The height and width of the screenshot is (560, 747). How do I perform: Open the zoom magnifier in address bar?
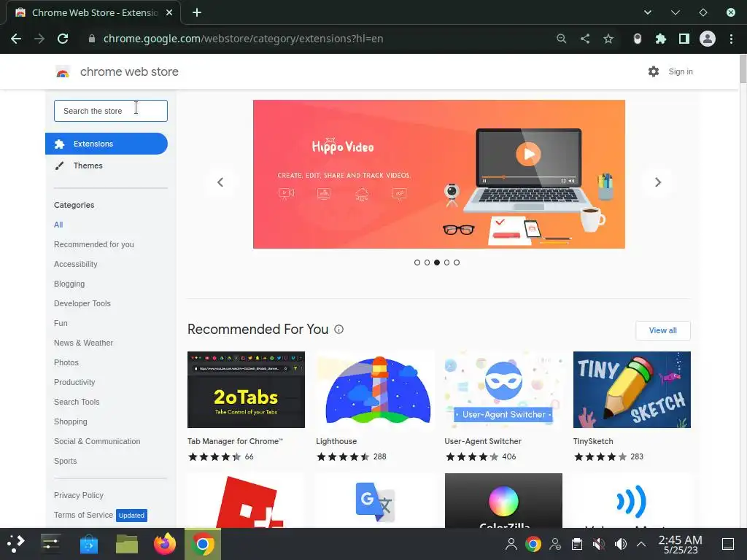[x=562, y=39]
